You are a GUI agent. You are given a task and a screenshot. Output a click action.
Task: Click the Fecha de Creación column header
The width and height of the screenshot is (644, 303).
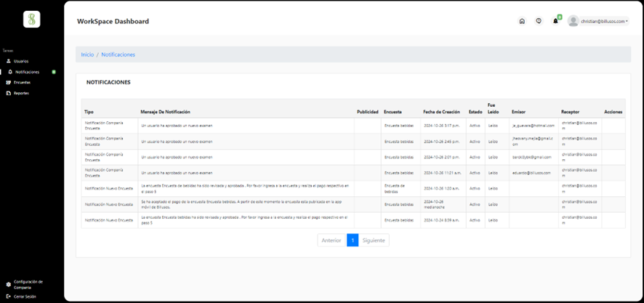(x=441, y=112)
